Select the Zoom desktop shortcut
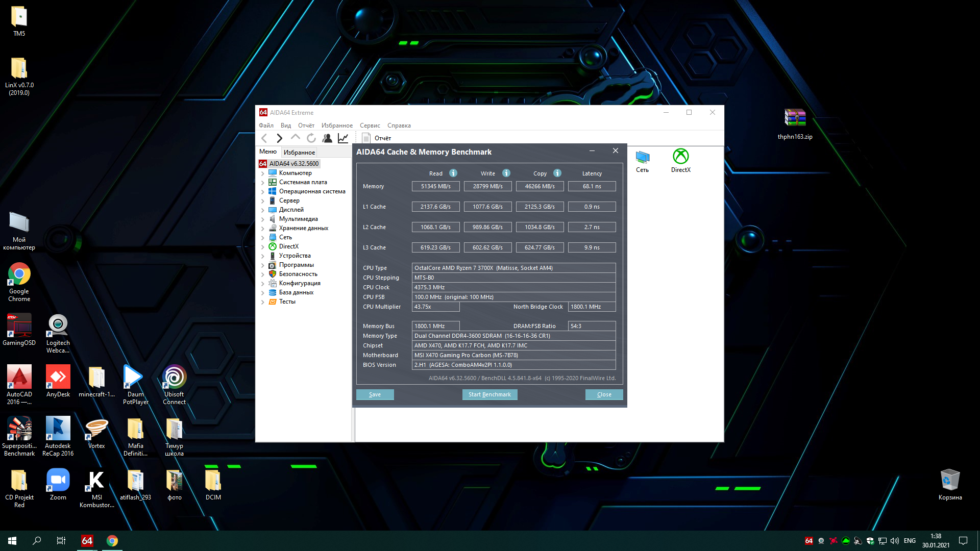980x551 pixels. (x=58, y=484)
